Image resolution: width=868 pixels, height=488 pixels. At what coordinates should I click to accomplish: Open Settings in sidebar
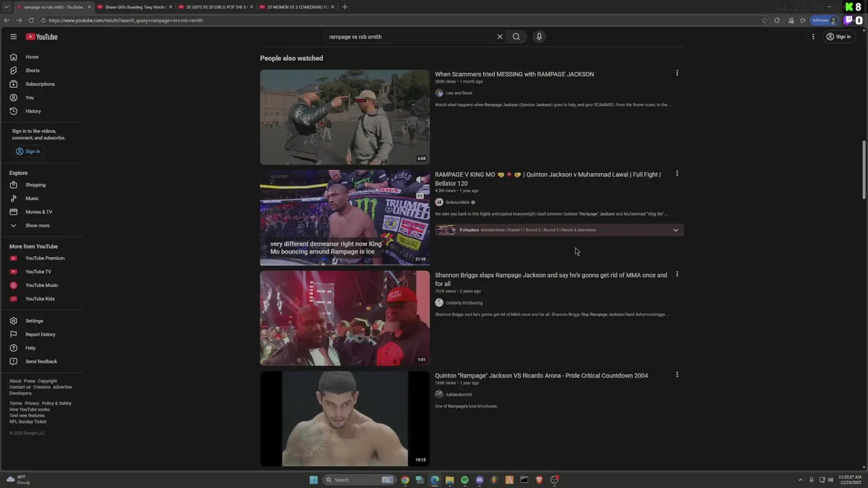point(34,321)
